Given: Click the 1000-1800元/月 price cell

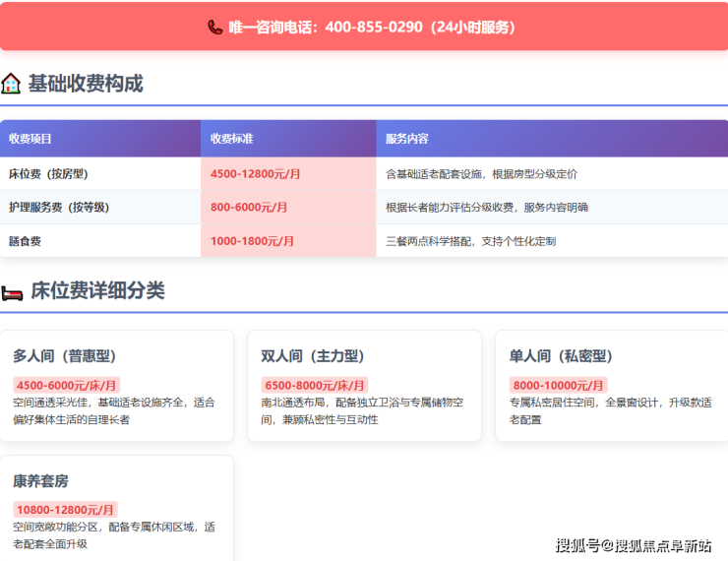Looking at the screenshot, I should (x=252, y=241).
